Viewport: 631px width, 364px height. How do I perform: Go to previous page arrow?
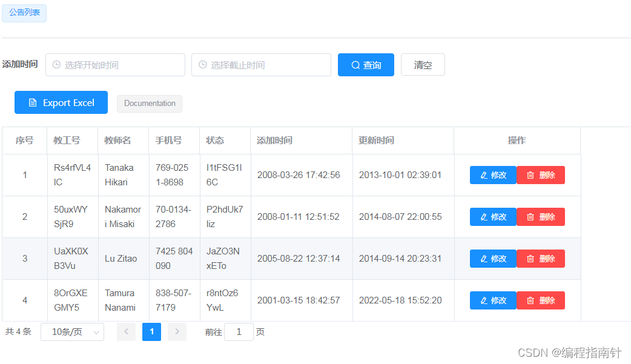pyautogui.click(x=127, y=332)
